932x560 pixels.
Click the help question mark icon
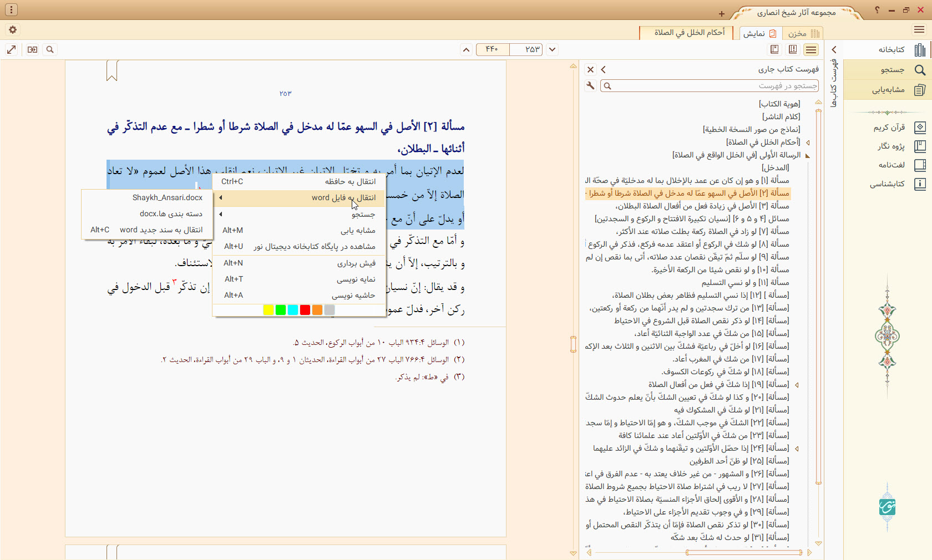(877, 10)
